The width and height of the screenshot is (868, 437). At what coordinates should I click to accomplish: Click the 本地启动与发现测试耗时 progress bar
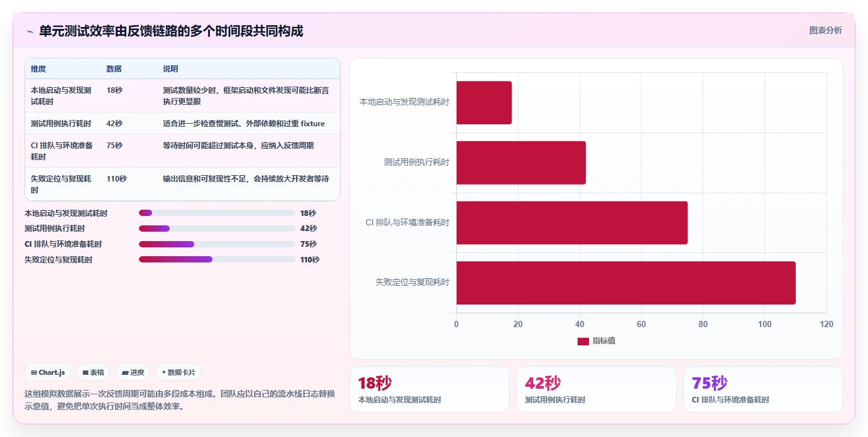(x=217, y=213)
